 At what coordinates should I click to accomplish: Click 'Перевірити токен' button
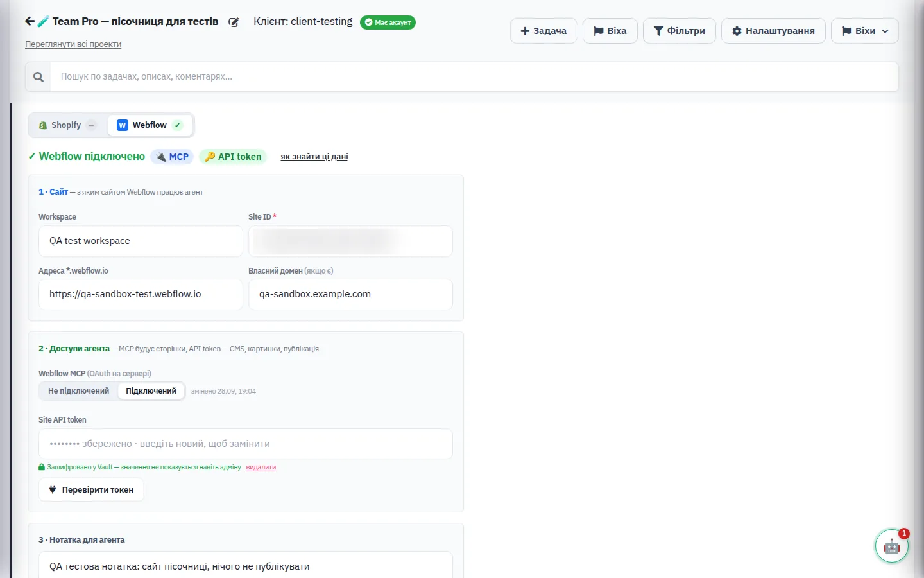click(x=91, y=489)
